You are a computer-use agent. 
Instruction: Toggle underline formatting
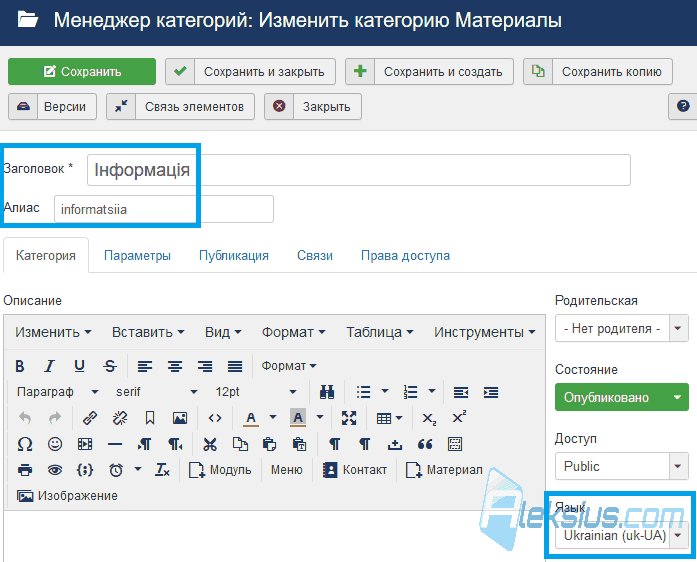click(80, 366)
